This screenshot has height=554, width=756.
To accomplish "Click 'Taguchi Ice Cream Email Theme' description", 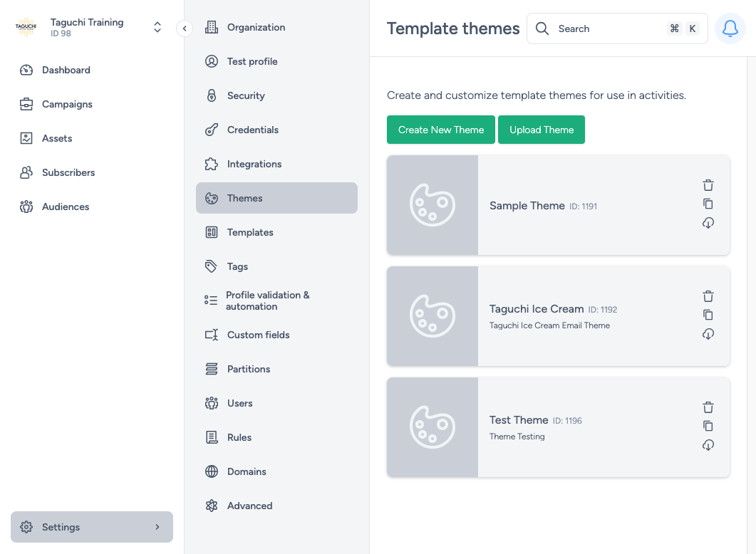I will click(549, 325).
